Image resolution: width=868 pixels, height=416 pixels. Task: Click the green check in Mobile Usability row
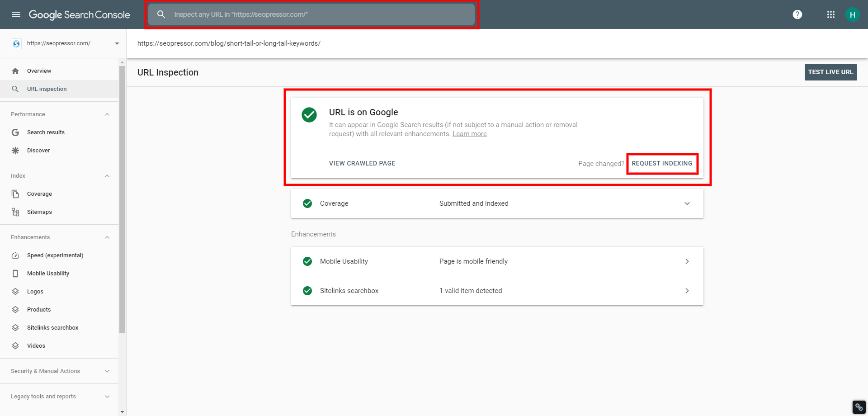(307, 261)
